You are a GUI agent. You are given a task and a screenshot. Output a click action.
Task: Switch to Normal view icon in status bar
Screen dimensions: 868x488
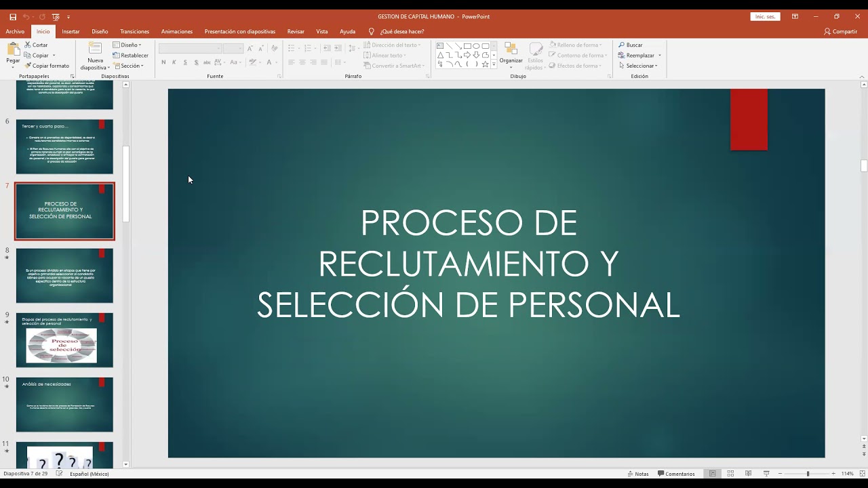[712, 474]
